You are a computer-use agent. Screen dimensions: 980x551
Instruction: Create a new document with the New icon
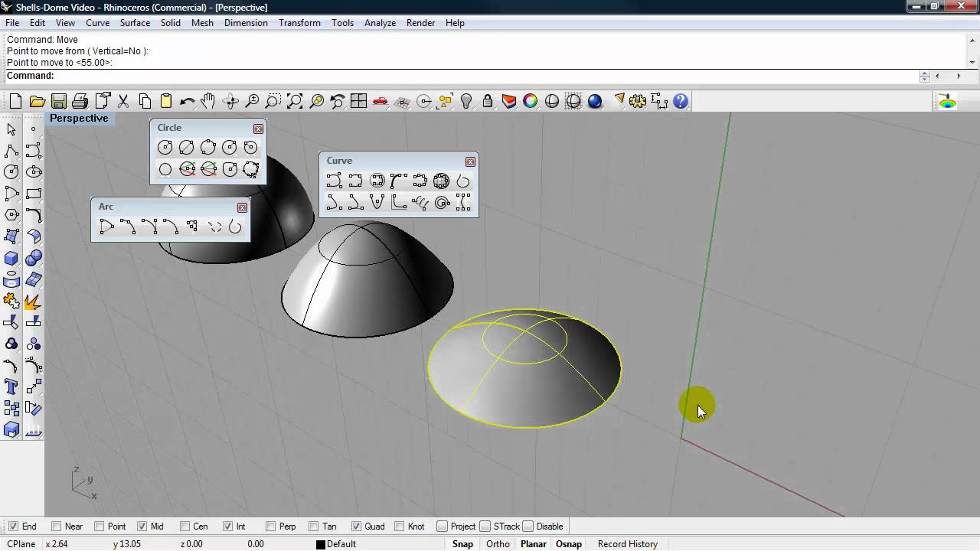click(15, 101)
